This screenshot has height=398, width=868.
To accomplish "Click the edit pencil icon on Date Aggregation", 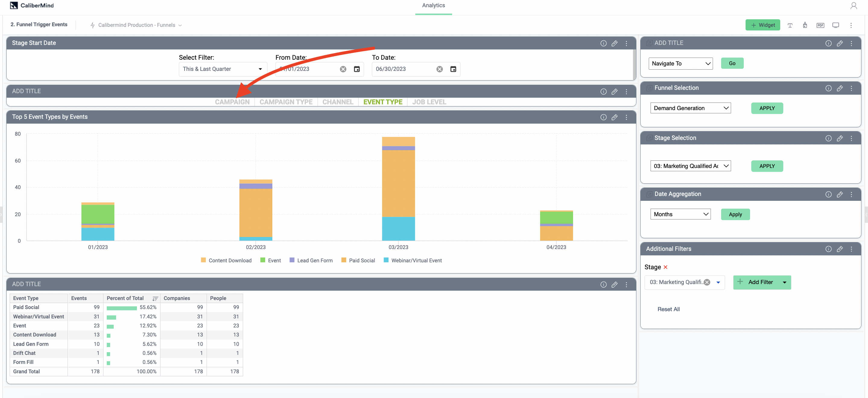I will [840, 194].
